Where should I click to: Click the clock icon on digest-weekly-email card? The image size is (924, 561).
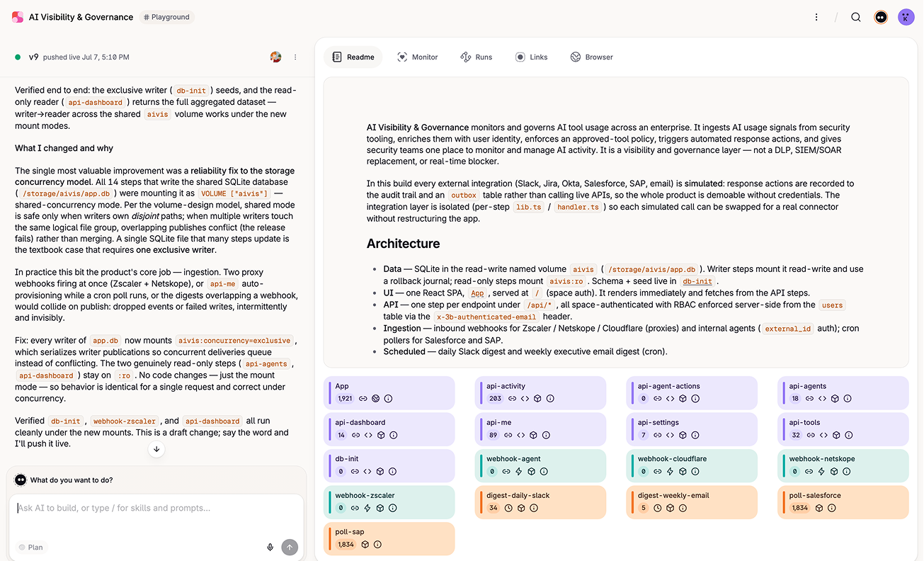(658, 508)
